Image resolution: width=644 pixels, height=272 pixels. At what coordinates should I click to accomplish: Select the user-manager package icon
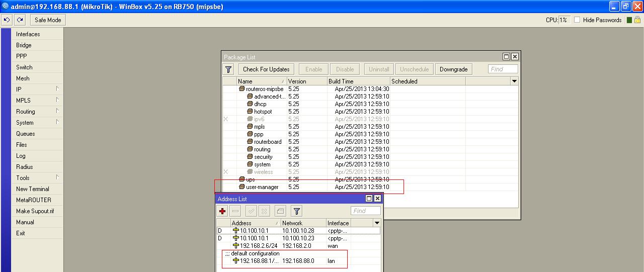coord(242,187)
